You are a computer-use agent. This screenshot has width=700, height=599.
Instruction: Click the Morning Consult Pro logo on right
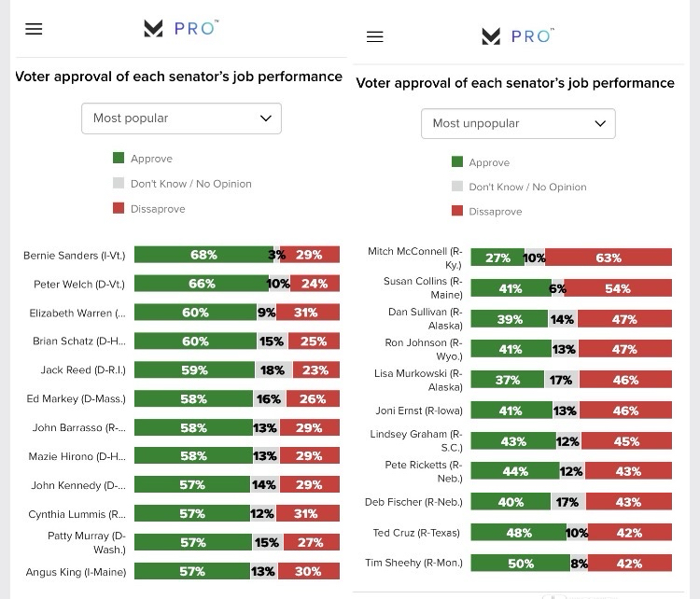coord(517,36)
